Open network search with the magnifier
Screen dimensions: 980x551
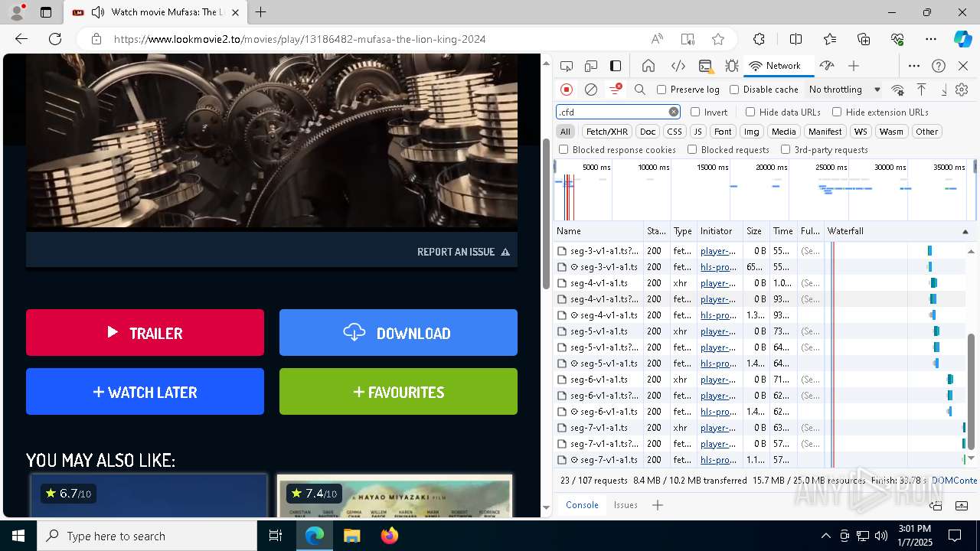pos(640,90)
